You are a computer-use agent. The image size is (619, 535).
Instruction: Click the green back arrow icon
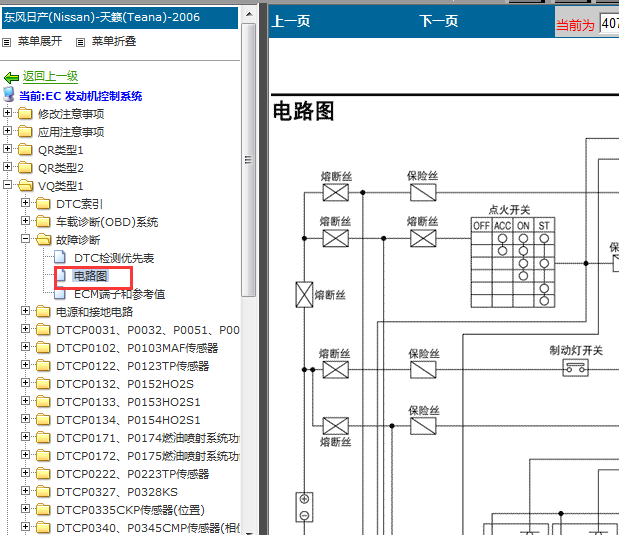pos(11,77)
